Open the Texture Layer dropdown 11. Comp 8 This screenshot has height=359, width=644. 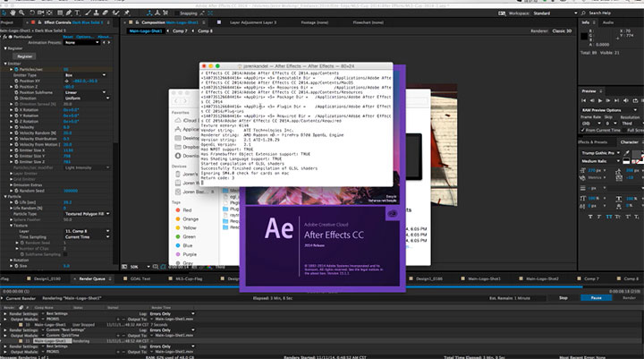pos(87,231)
